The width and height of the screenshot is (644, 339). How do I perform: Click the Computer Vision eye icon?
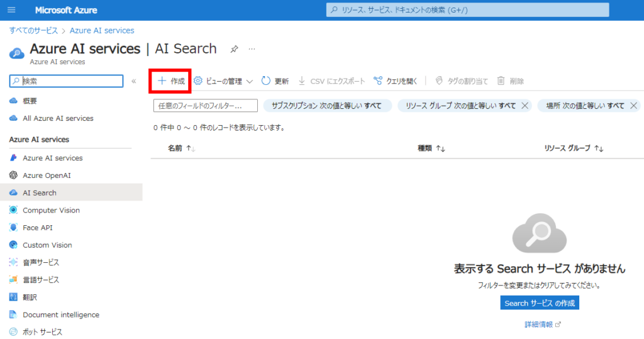(x=14, y=210)
